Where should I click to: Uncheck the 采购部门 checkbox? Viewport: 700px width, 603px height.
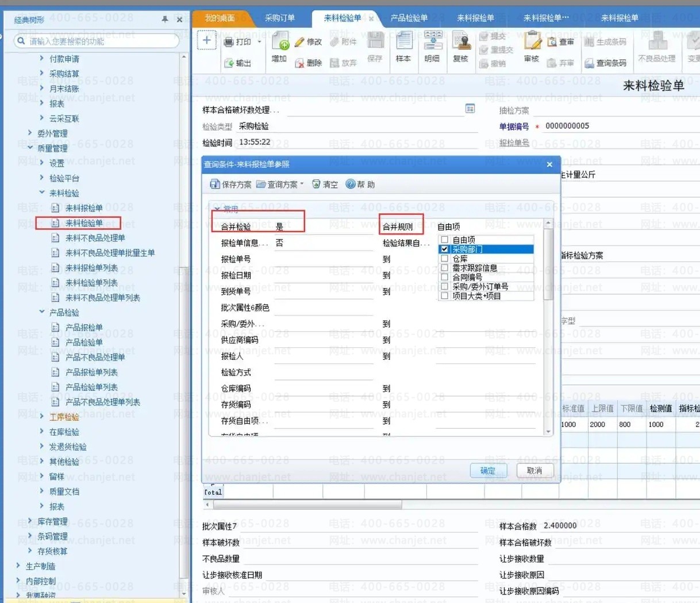pyautogui.click(x=444, y=249)
